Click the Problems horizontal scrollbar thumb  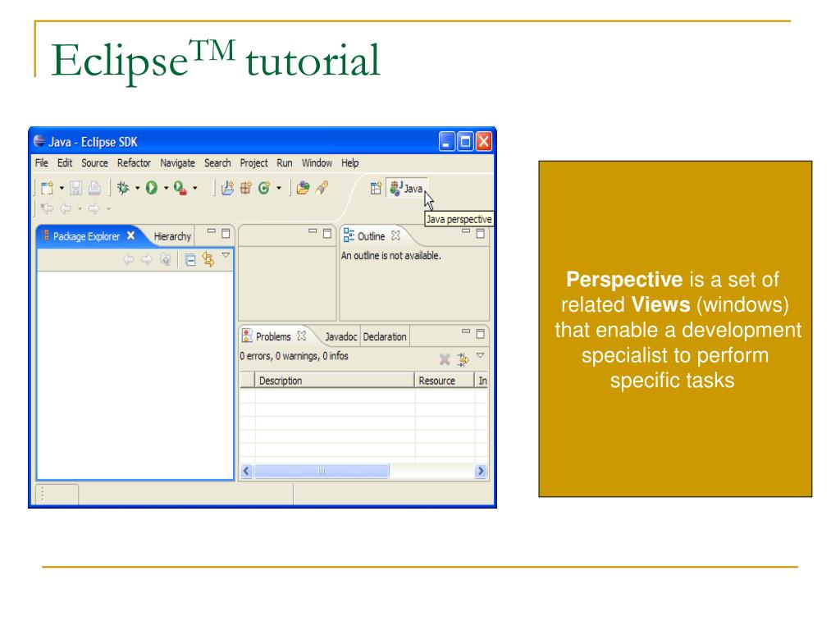click(322, 471)
